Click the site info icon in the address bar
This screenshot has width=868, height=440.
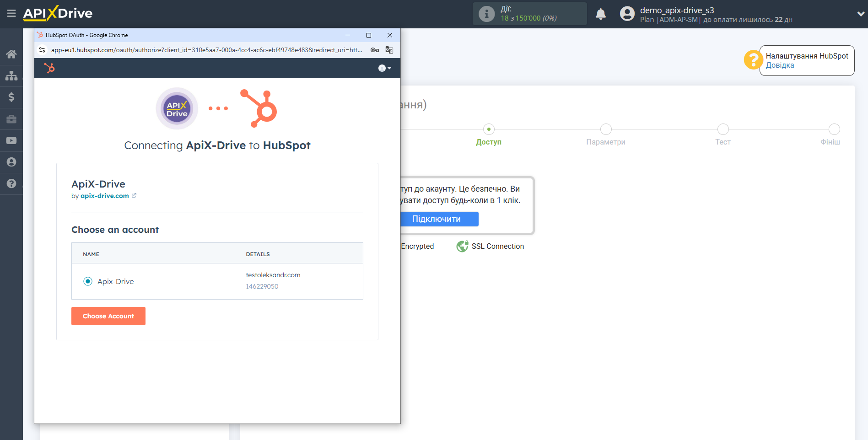(42, 50)
